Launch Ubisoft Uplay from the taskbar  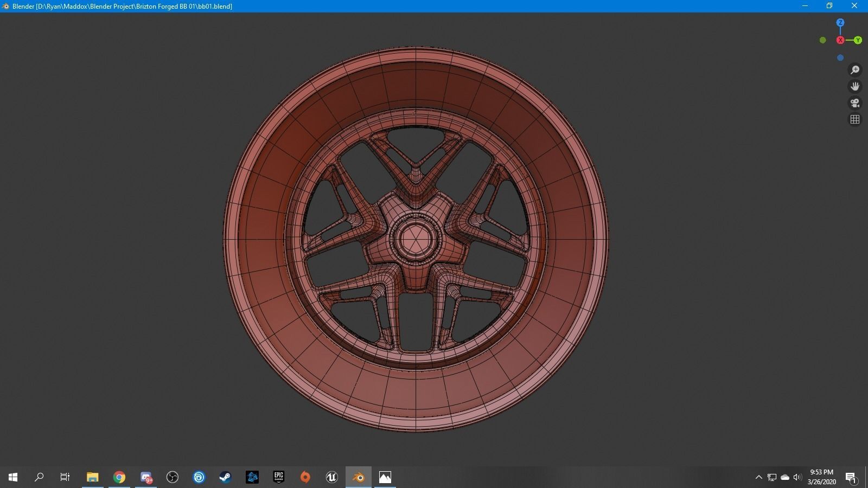199,477
